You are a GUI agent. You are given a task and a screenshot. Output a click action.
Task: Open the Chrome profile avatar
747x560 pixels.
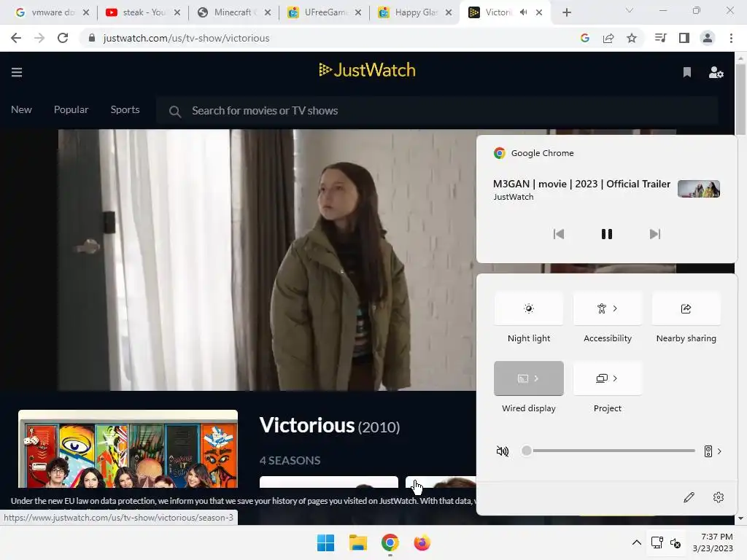tap(708, 38)
